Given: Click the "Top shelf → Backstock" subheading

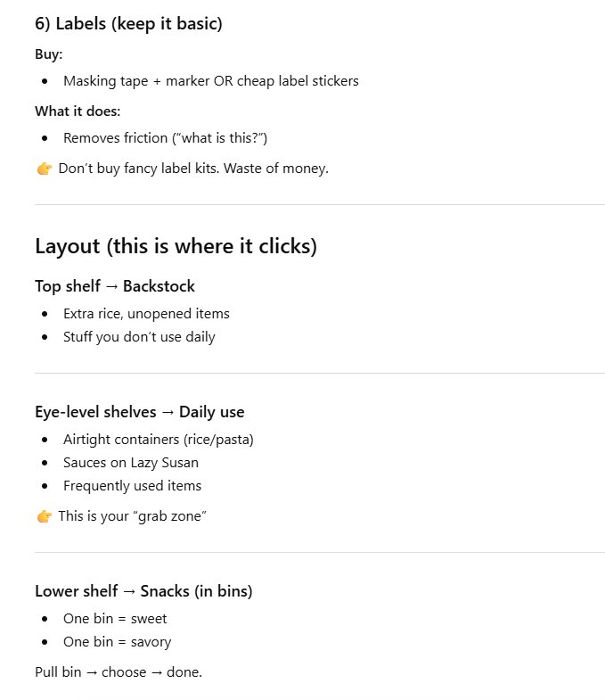Looking at the screenshot, I should [x=115, y=286].
